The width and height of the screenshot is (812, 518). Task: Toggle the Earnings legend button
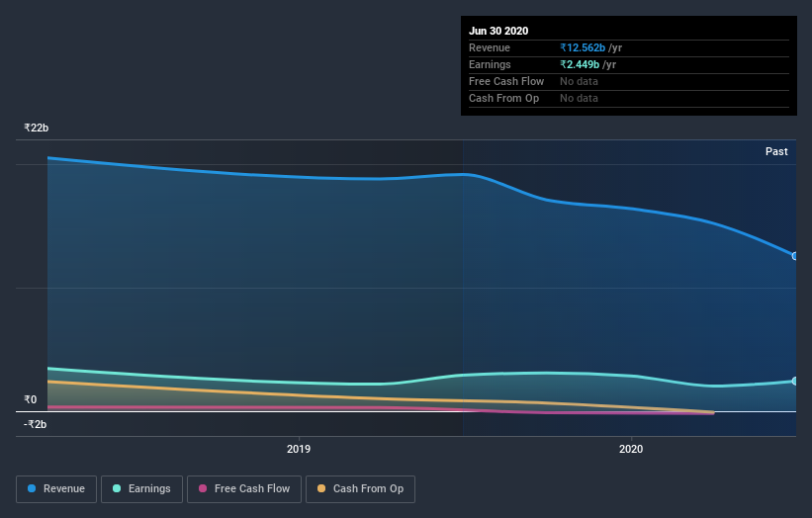(141, 489)
